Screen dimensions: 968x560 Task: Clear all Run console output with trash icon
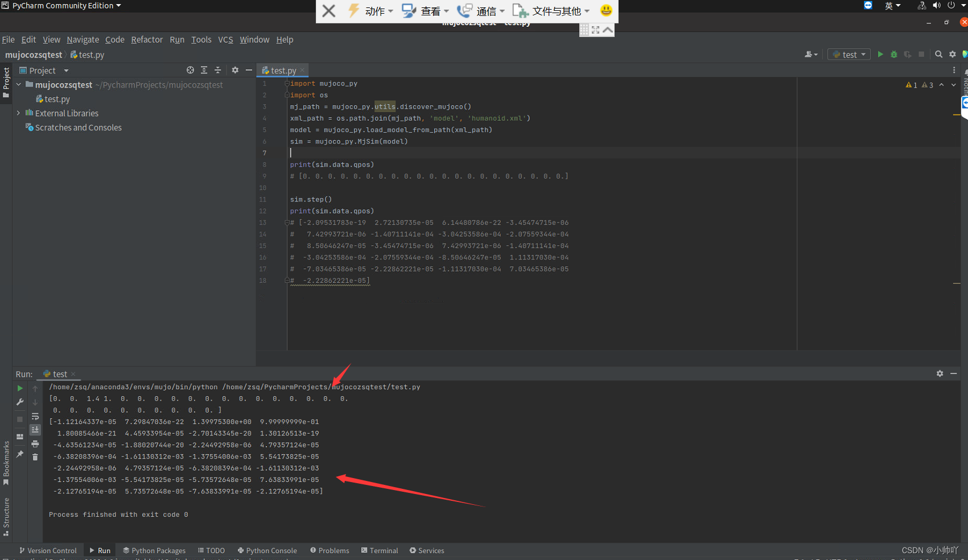point(35,457)
